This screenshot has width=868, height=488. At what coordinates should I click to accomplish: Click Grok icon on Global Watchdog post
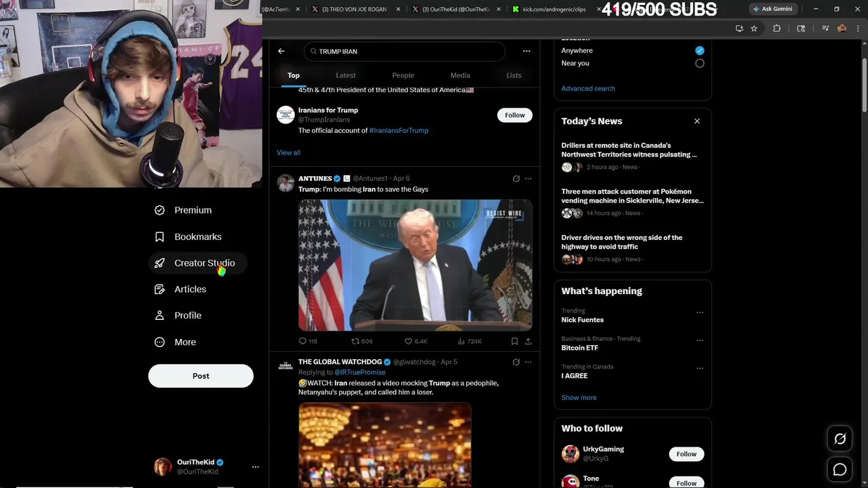pyautogui.click(x=516, y=362)
